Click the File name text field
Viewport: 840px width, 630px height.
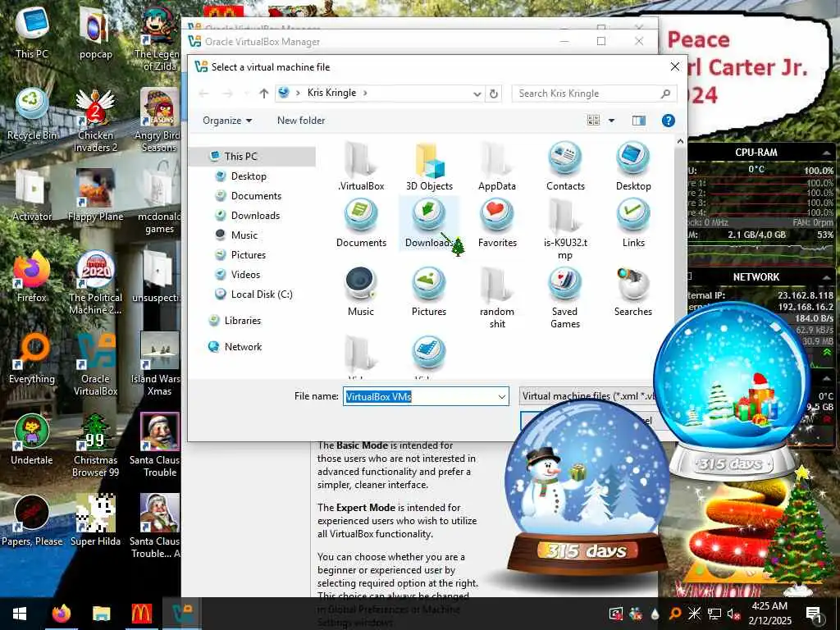[419, 396]
